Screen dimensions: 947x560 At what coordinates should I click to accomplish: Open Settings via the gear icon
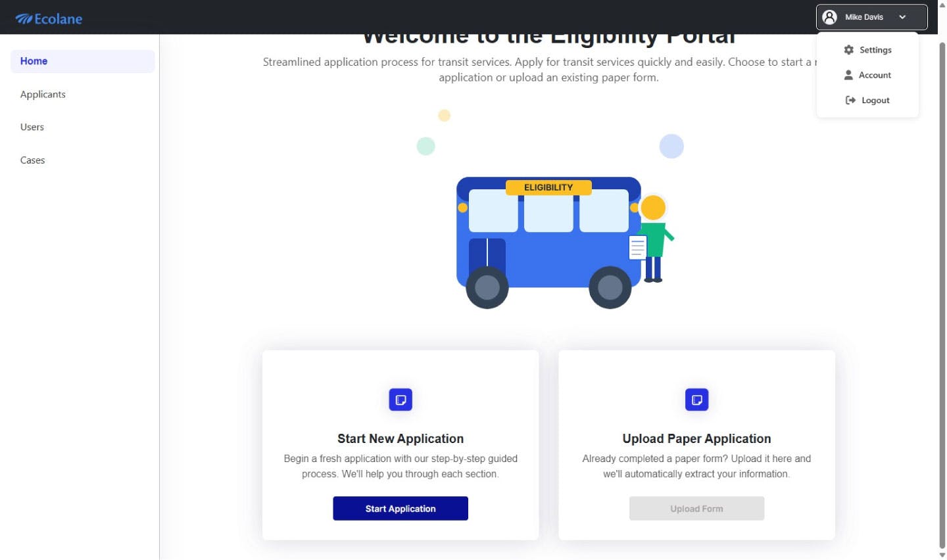849,49
